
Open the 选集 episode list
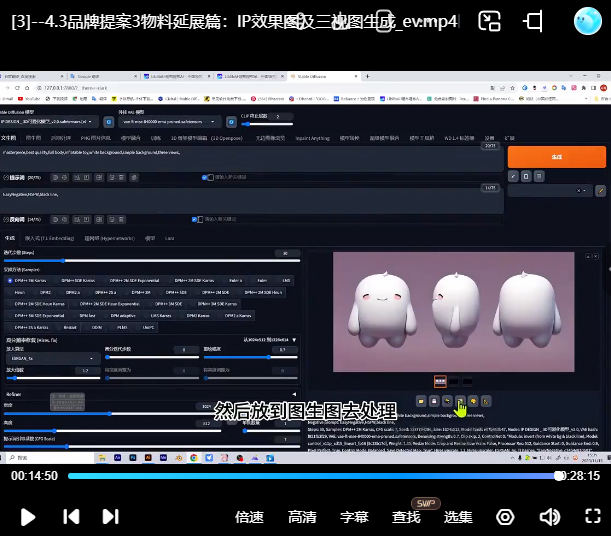pyautogui.click(x=458, y=517)
